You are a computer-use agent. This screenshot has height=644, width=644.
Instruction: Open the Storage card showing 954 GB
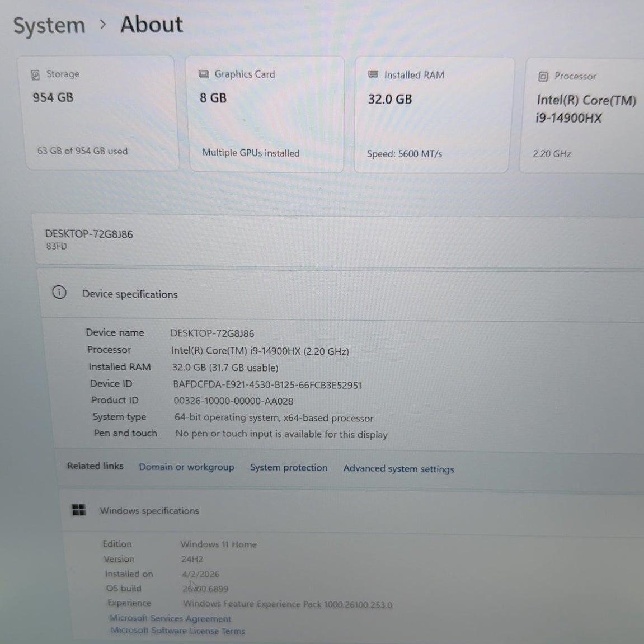(100, 113)
